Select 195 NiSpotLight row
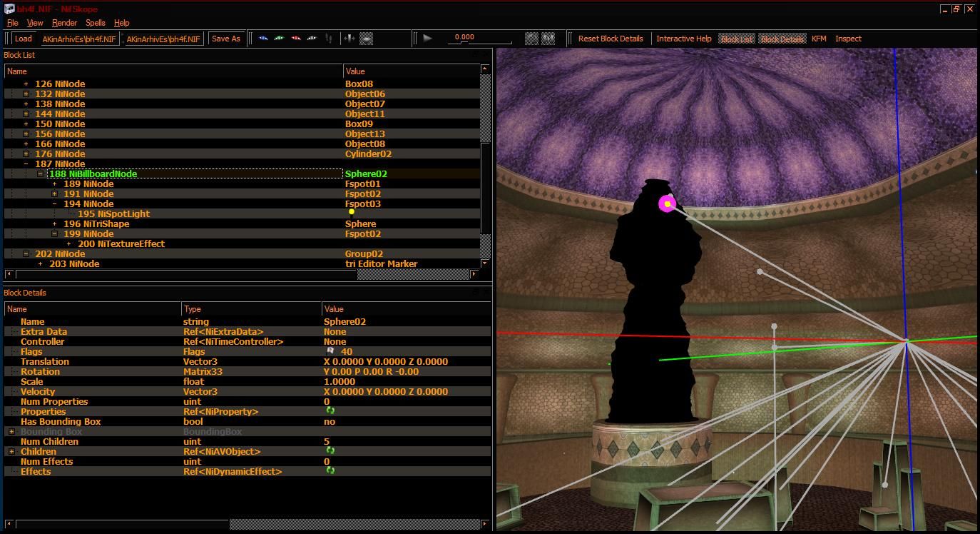 243,213
